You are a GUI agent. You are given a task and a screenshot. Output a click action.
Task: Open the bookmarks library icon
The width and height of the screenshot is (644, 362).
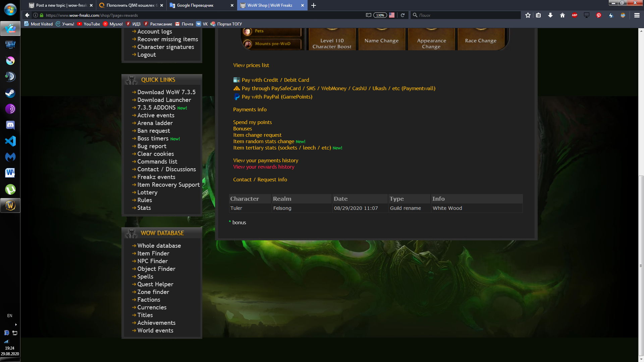(538, 15)
